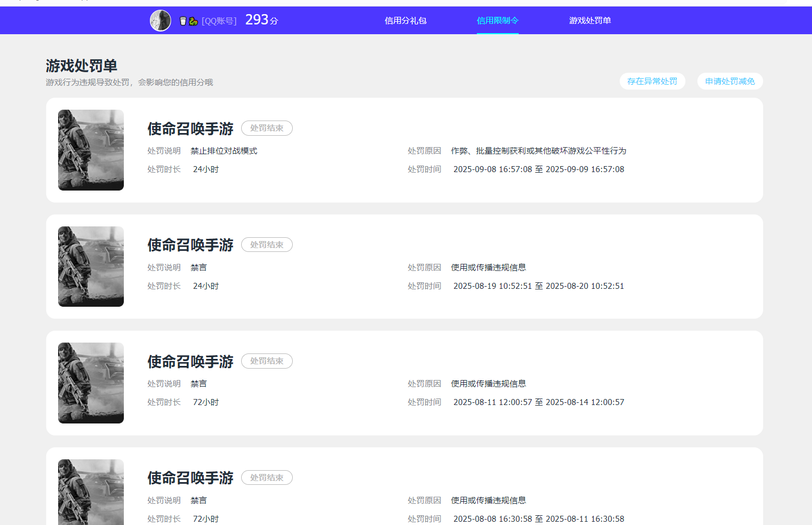Click game thumbnail of the 2025-08-11 penalty
This screenshot has width=812, height=525.
[91, 383]
